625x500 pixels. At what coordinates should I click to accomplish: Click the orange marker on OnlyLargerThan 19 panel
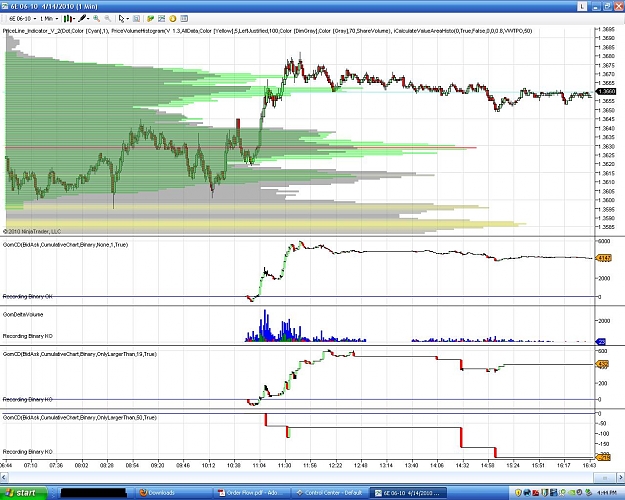(602, 364)
